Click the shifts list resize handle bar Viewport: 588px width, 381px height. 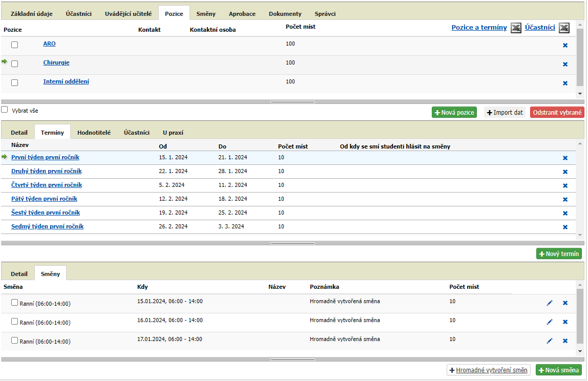[292, 359]
